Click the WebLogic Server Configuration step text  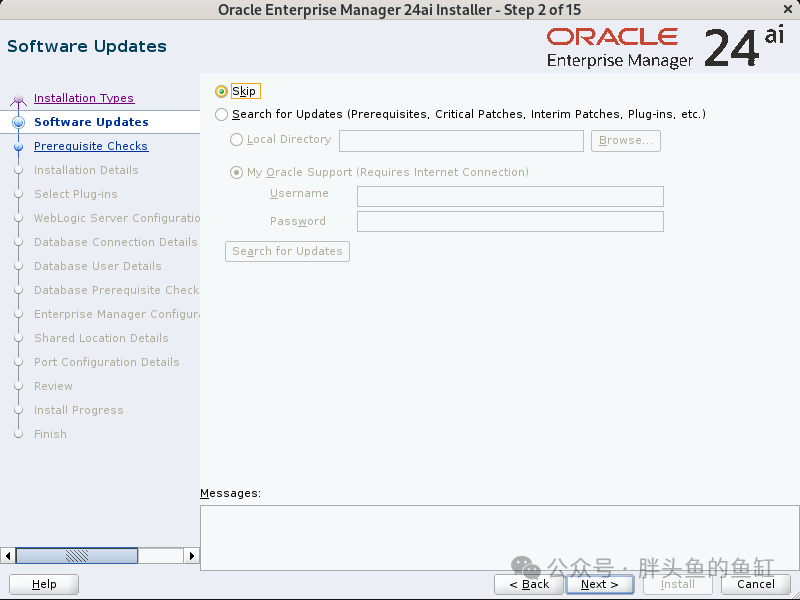point(117,218)
